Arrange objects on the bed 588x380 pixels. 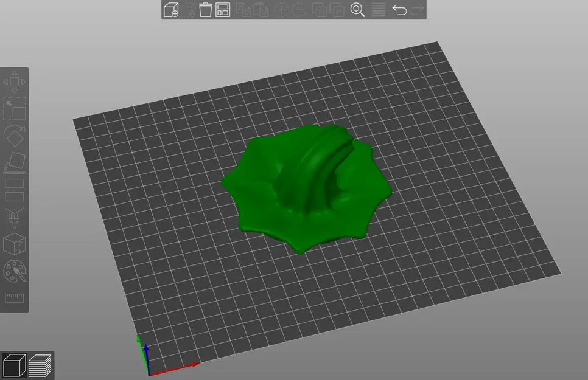tap(223, 10)
